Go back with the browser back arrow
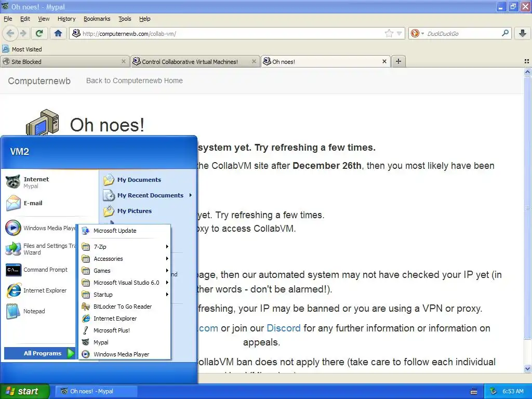Image resolution: width=532 pixels, height=399 pixels. click(x=10, y=33)
